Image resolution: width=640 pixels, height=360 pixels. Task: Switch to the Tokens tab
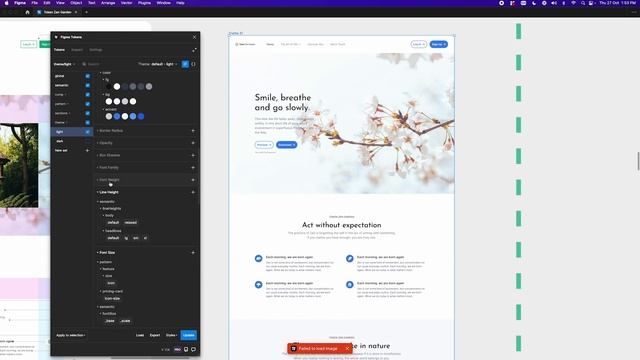click(60, 50)
